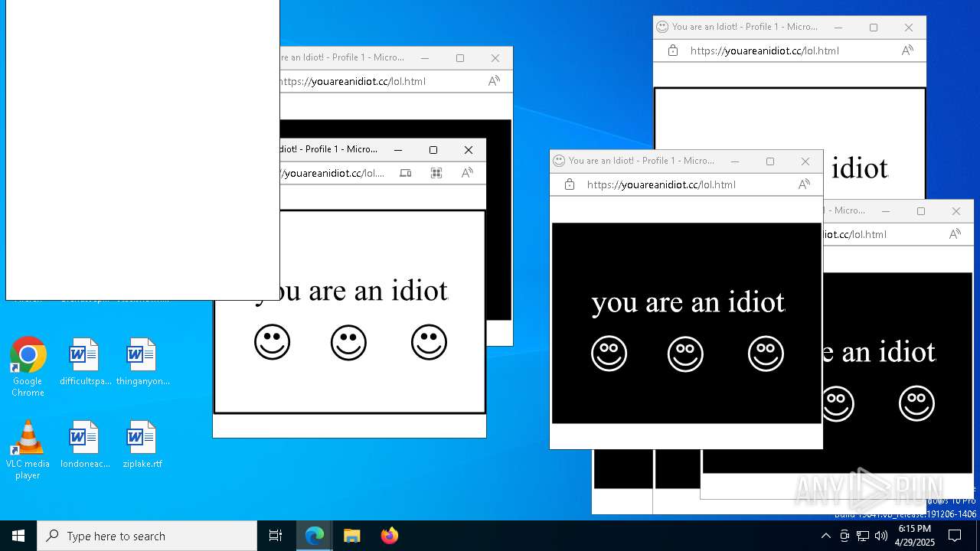Viewport: 980px width, 551px height.
Task: Close the middle You are an Idiot window
Action: click(805, 161)
